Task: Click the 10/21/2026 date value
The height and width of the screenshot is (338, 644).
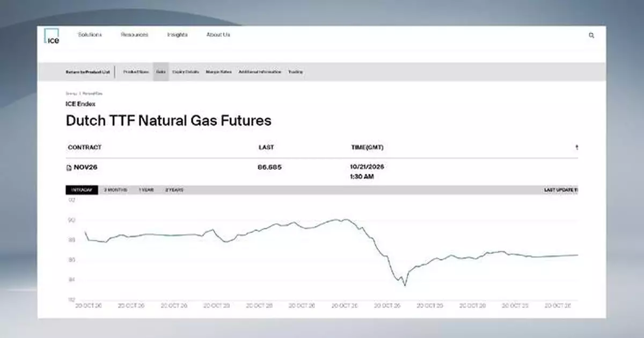Action: (x=368, y=167)
